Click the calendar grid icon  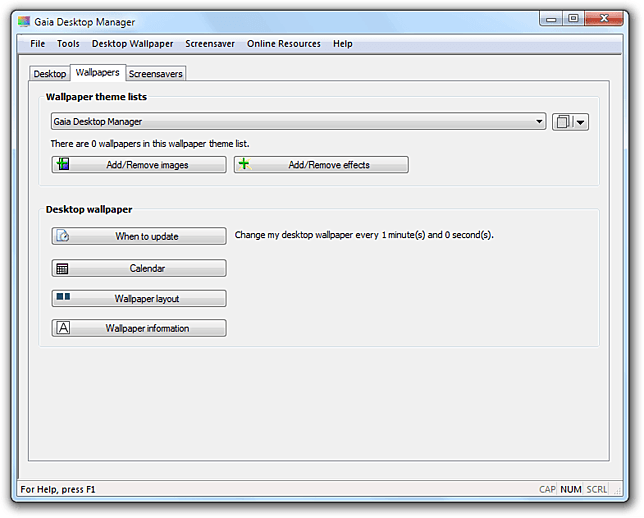pos(62,269)
